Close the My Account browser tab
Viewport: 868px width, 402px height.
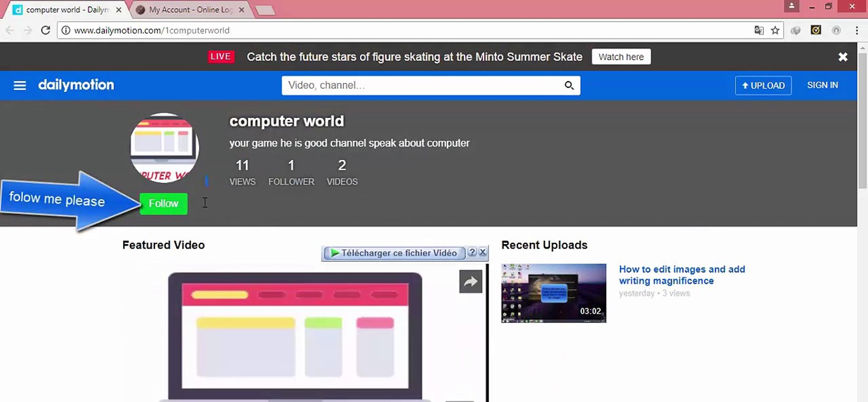pos(243,10)
